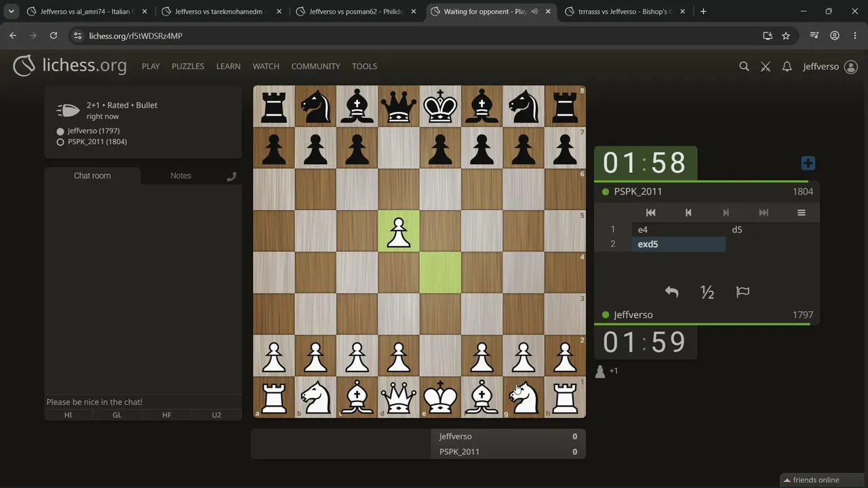This screenshot has height=488, width=868.
Task: Give opponent more time with plus icon
Action: [808, 163]
